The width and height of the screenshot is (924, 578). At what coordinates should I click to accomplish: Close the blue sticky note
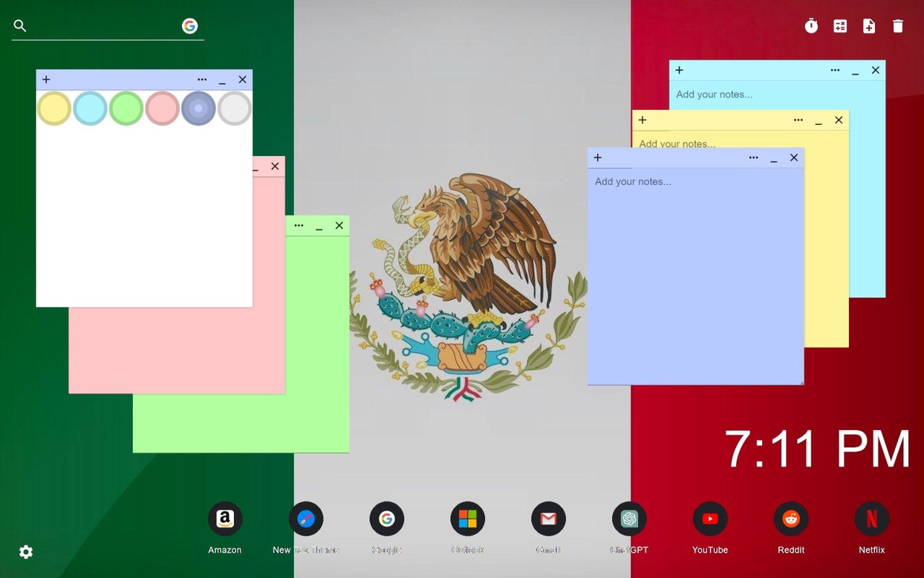point(794,158)
